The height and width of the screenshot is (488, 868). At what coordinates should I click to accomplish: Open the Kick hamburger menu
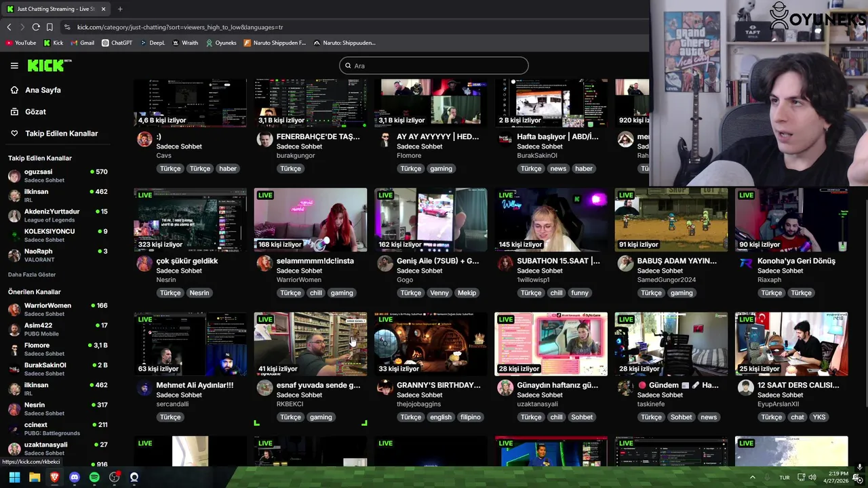click(14, 66)
